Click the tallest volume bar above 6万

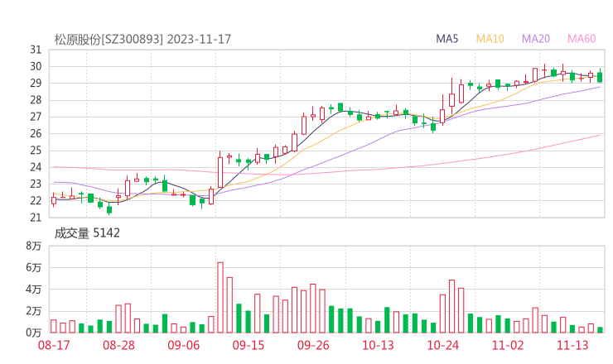[220, 298]
